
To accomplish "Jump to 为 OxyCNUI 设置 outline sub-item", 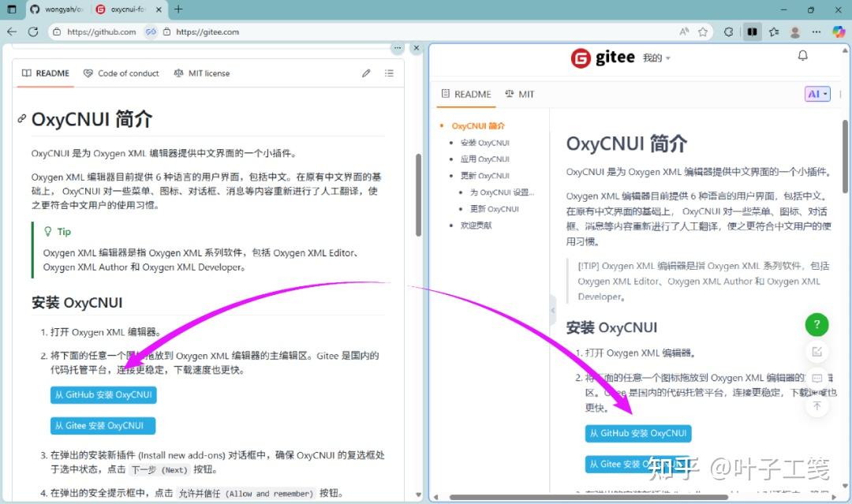I will 502,192.
